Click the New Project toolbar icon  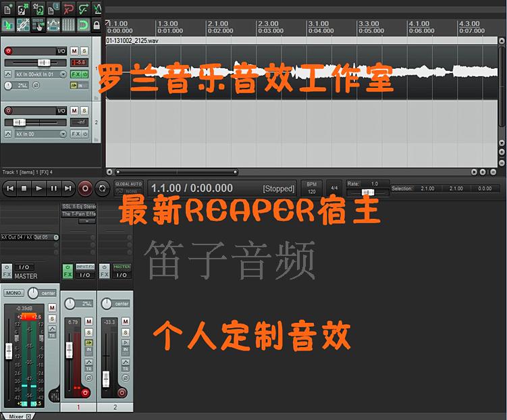(7, 9)
